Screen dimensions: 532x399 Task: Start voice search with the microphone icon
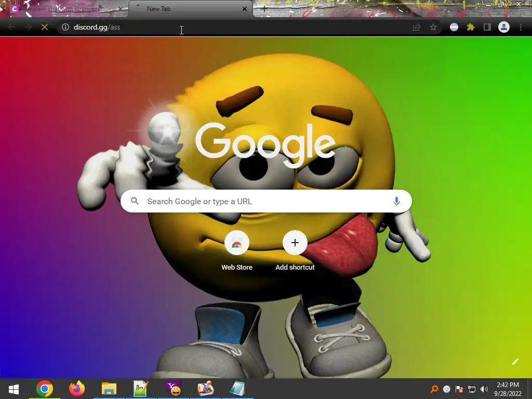396,201
